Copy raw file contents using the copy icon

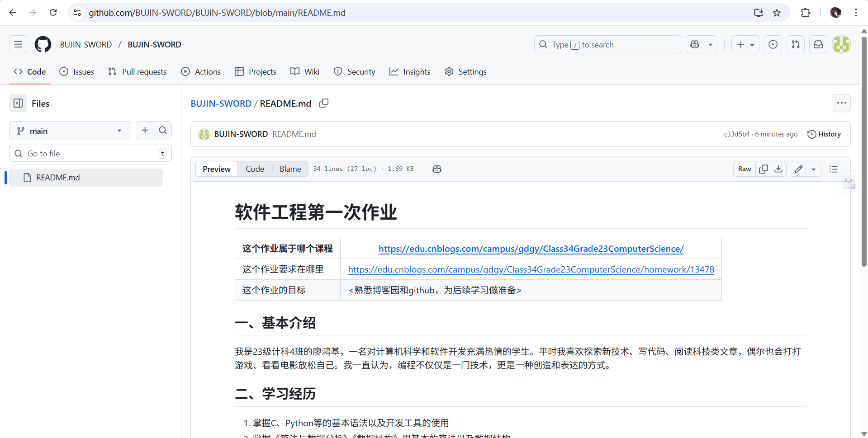coord(763,169)
